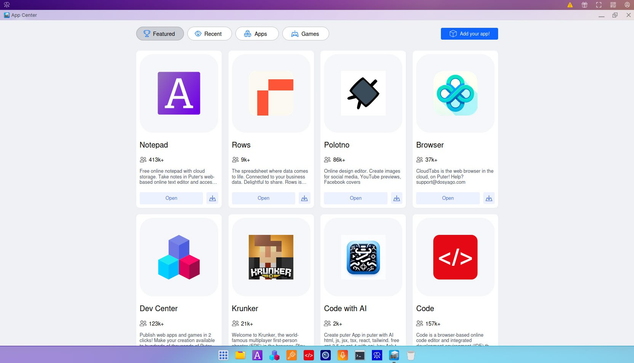Switch to the Recent tab
The height and width of the screenshot is (363, 634).
pyautogui.click(x=209, y=34)
